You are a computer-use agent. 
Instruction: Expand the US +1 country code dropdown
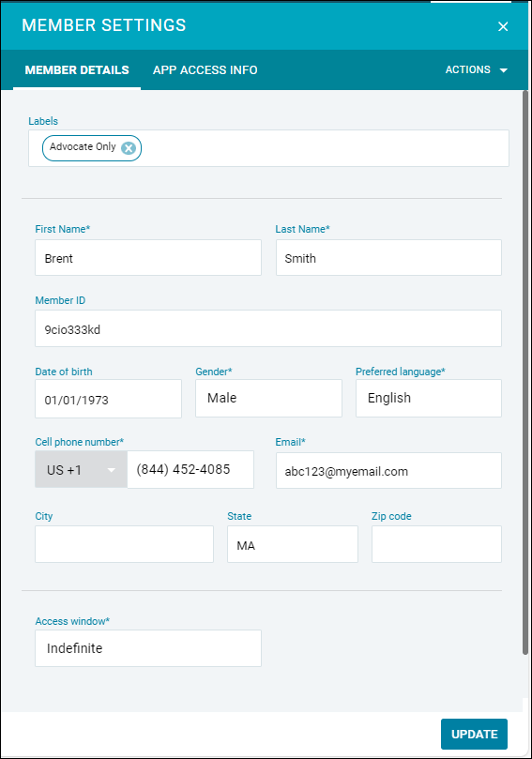(82, 469)
